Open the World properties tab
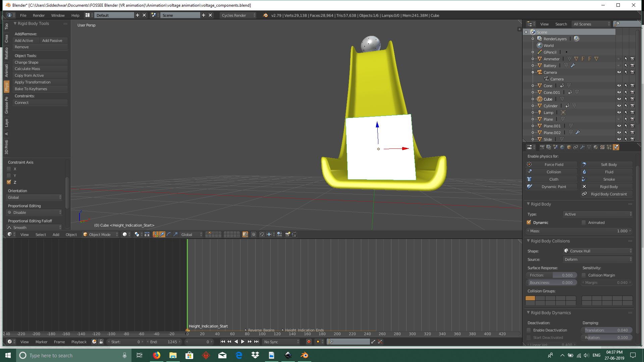 click(x=562, y=147)
